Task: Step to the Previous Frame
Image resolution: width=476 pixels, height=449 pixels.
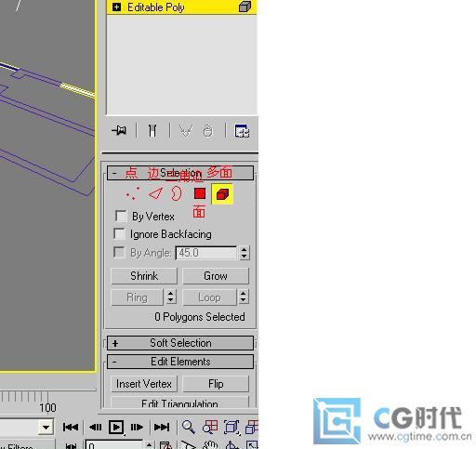Action: pos(95,428)
